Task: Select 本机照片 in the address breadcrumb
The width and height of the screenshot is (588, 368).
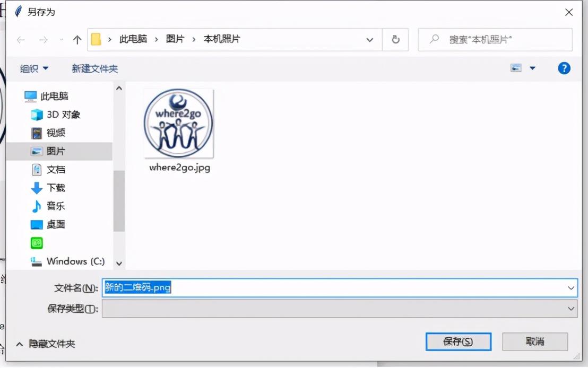Action: pyautogui.click(x=222, y=39)
